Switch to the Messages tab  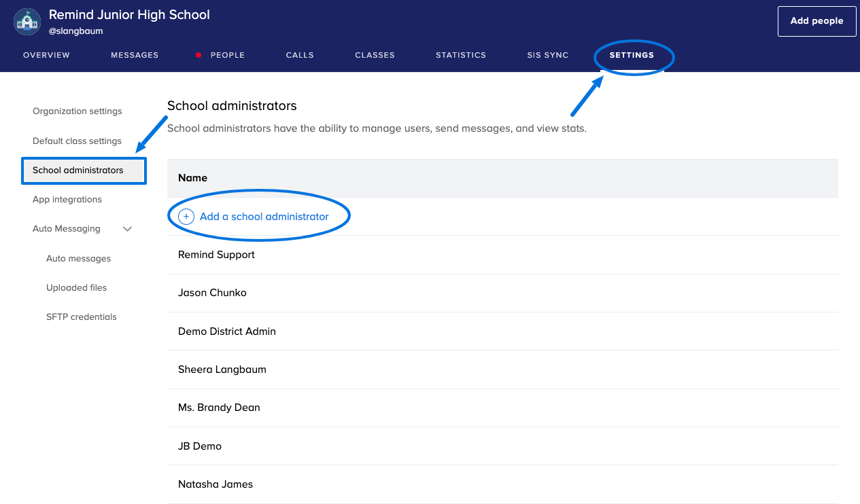135,56
